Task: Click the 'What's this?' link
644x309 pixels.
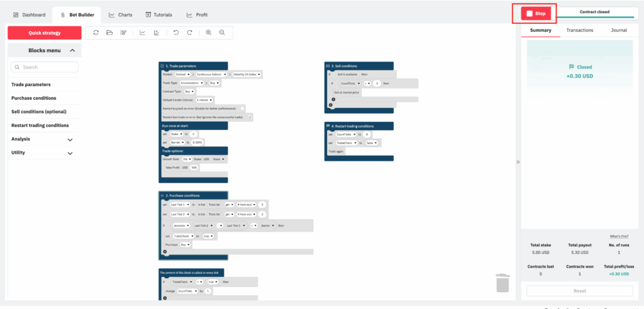Action: coord(619,236)
